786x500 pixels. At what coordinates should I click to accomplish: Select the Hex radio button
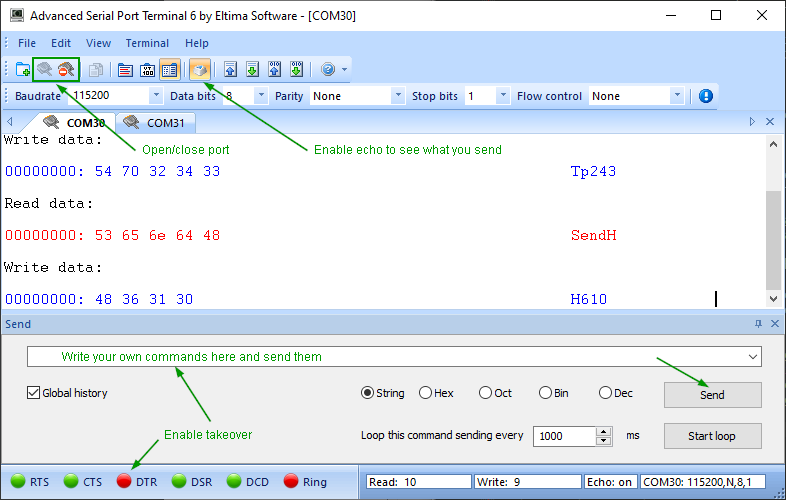click(425, 393)
